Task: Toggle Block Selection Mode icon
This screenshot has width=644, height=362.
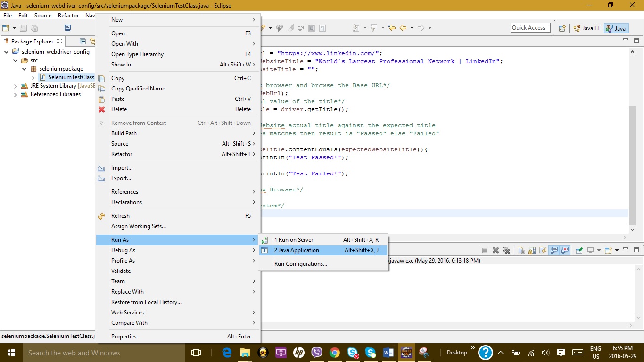Action: [312, 28]
